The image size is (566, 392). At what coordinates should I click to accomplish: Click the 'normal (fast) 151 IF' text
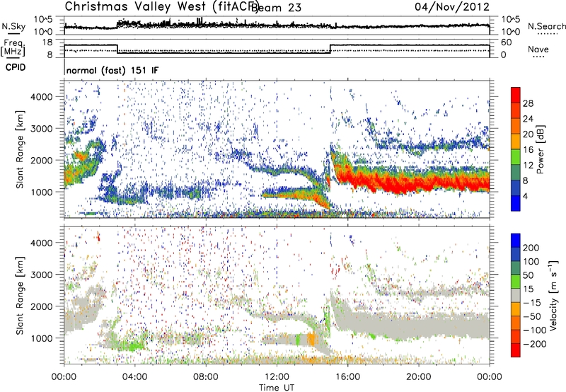click(x=112, y=70)
